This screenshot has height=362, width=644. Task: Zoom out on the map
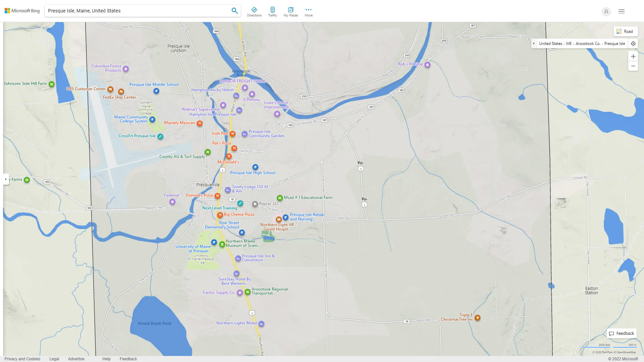point(633,66)
